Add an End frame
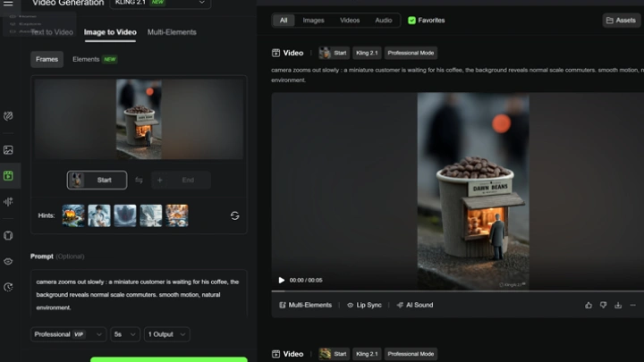This screenshot has width=644, height=362. (181, 181)
